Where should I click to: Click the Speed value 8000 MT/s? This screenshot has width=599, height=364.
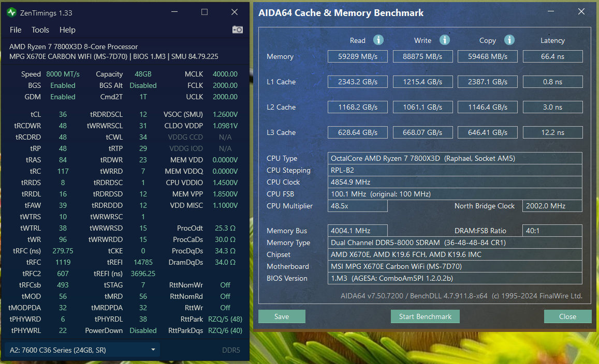pyautogui.click(x=63, y=74)
